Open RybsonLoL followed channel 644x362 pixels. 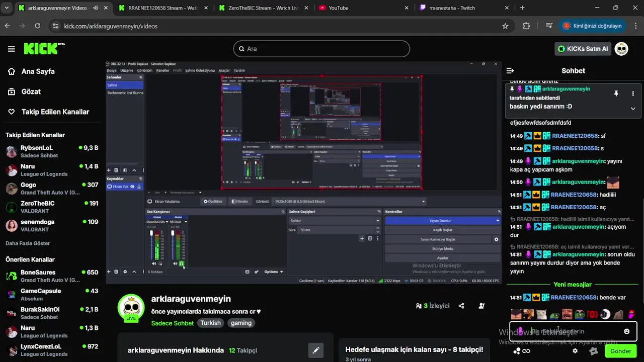coord(52,151)
